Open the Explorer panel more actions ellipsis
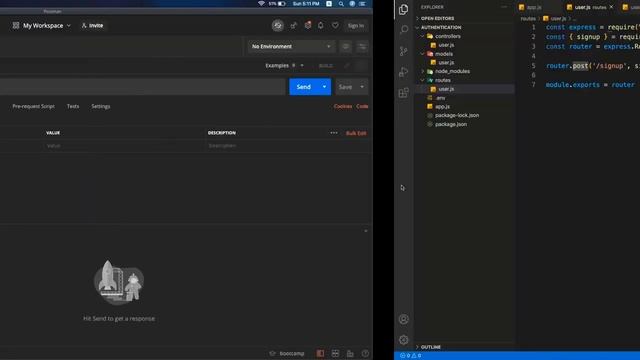Screen dimensions: 640x360 (504, 7)
